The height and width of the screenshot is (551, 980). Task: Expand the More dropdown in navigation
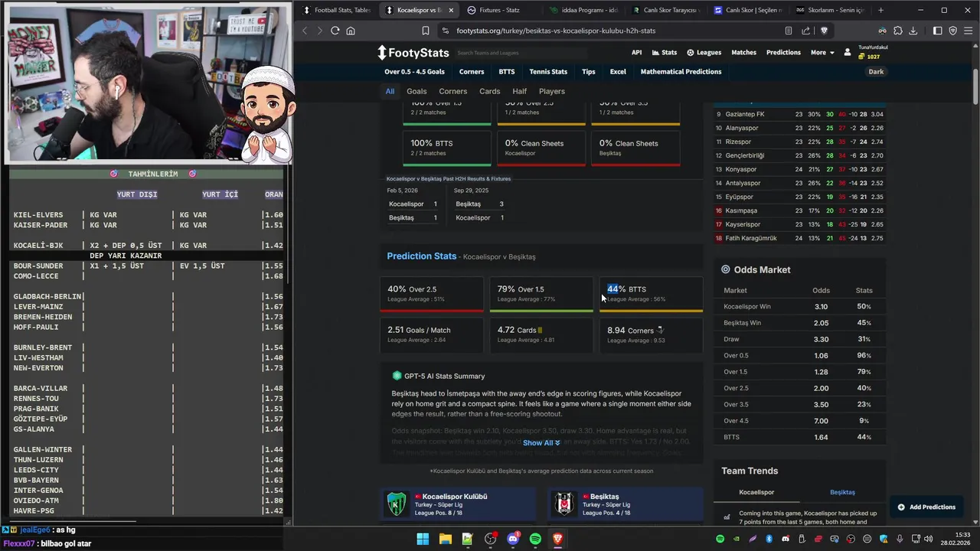[x=822, y=52]
